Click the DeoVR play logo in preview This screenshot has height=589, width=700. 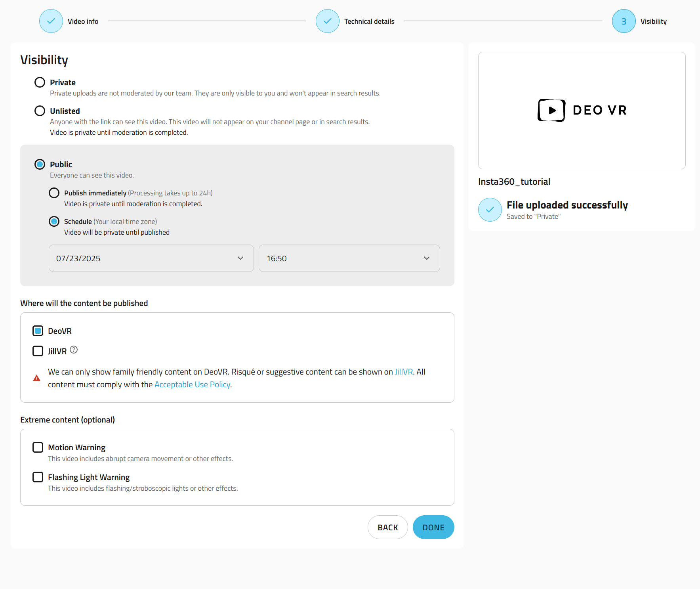551,110
